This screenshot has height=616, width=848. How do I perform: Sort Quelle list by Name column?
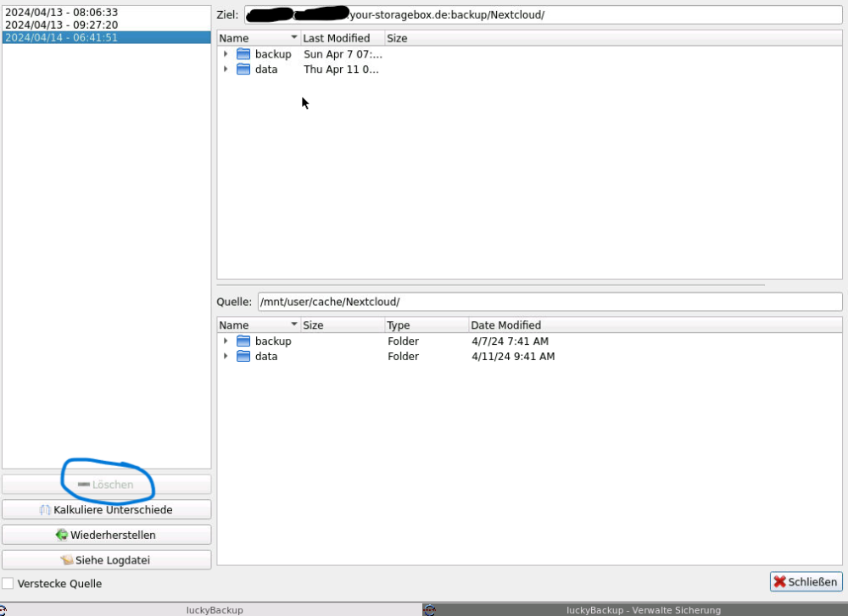coord(259,325)
